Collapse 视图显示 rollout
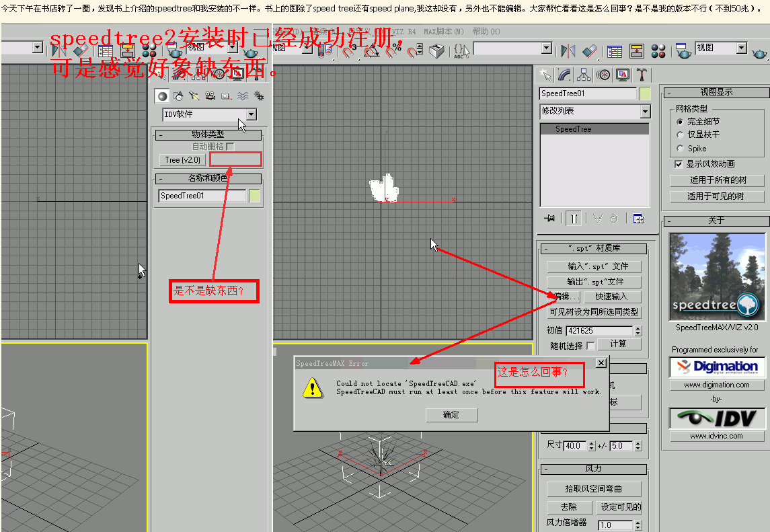This screenshot has height=532, width=770. (x=716, y=92)
